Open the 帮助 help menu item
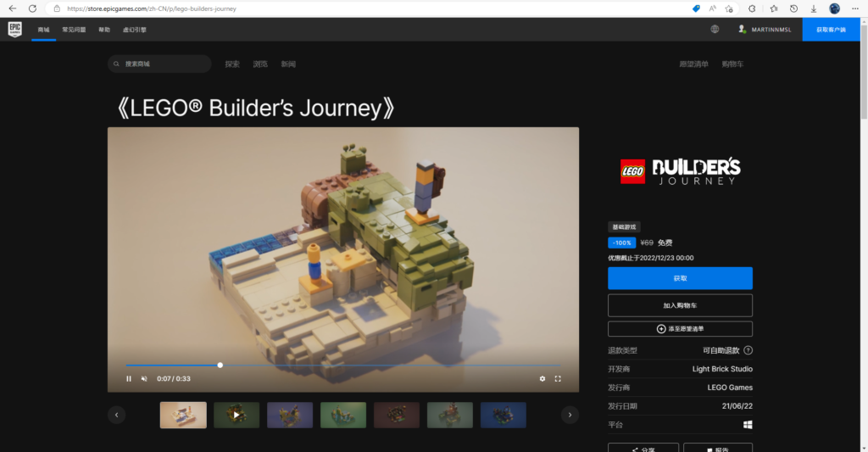 coord(104,30)
